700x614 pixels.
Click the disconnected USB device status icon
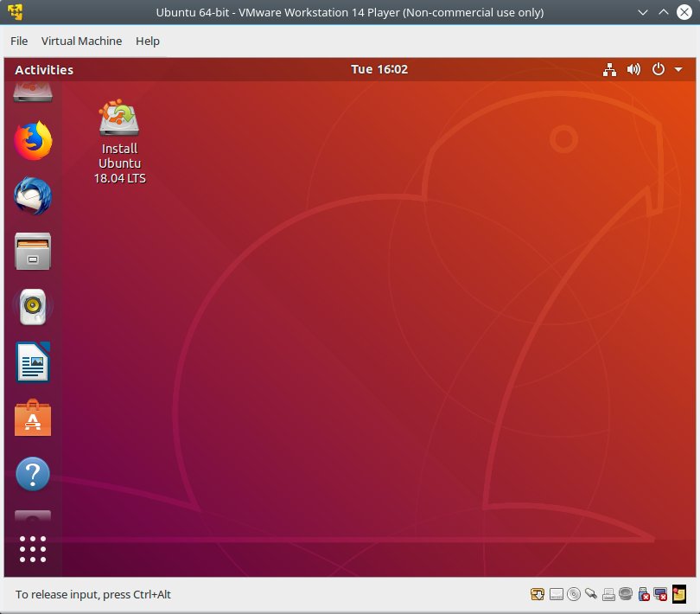coord(645,594)
